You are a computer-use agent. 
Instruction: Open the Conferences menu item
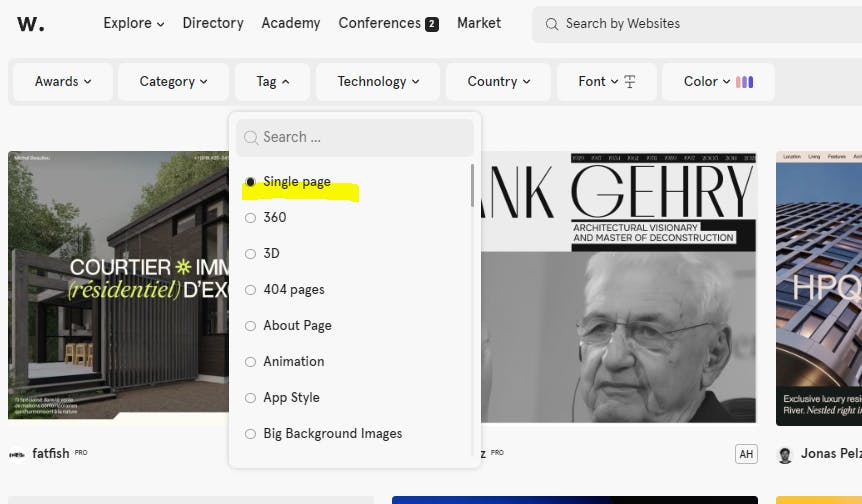click(x=379, y=23)
